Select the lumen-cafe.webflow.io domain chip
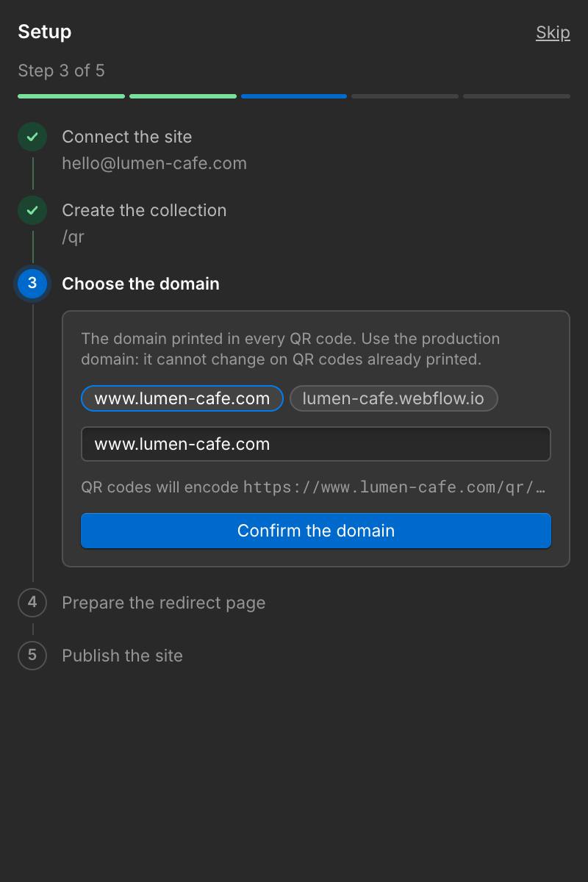Screen dimensions: 588x882 [393, 398]
